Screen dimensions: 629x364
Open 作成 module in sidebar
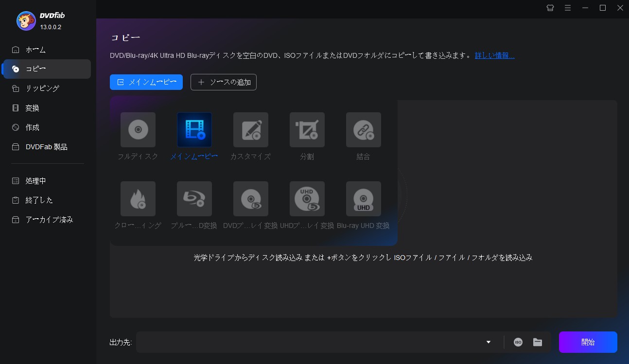[47, 127]
